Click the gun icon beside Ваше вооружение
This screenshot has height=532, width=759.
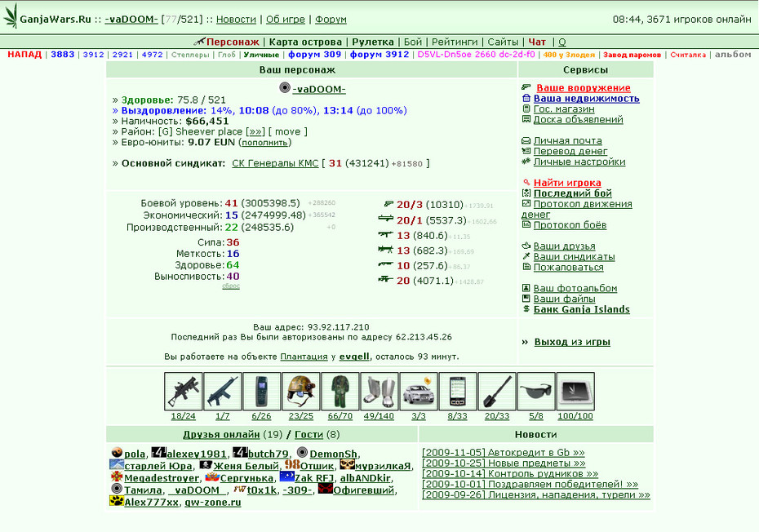[526, 87]
